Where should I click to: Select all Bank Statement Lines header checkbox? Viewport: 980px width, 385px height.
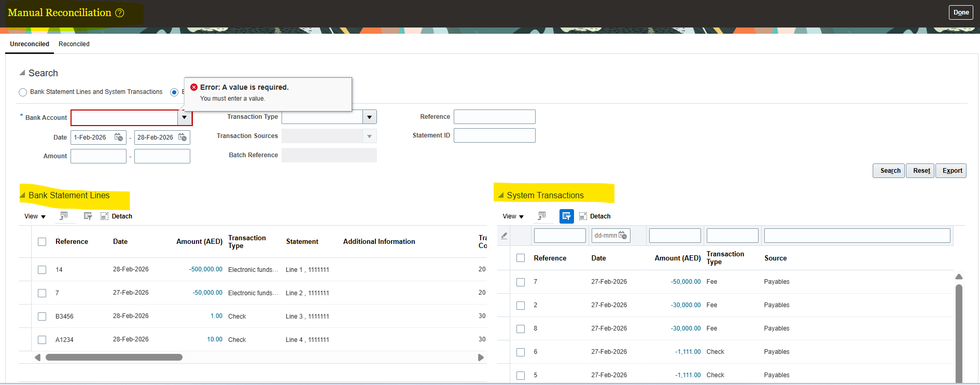click(x=42, y=242)
